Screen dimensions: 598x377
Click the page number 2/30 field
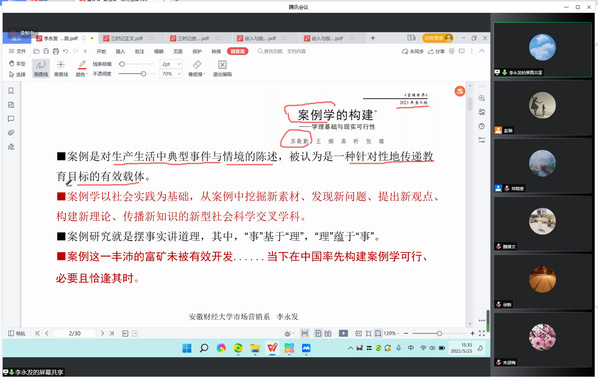[75, 333]
